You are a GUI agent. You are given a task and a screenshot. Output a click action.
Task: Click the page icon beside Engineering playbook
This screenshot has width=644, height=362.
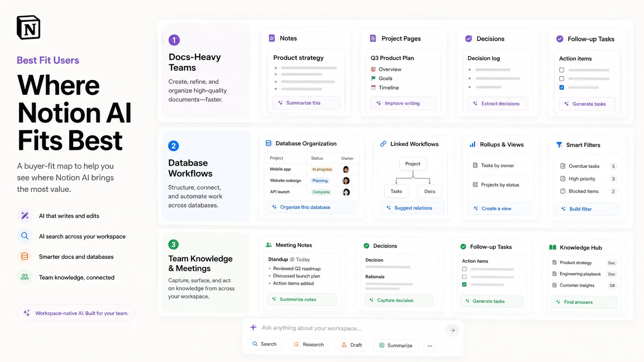pos(555,274)
